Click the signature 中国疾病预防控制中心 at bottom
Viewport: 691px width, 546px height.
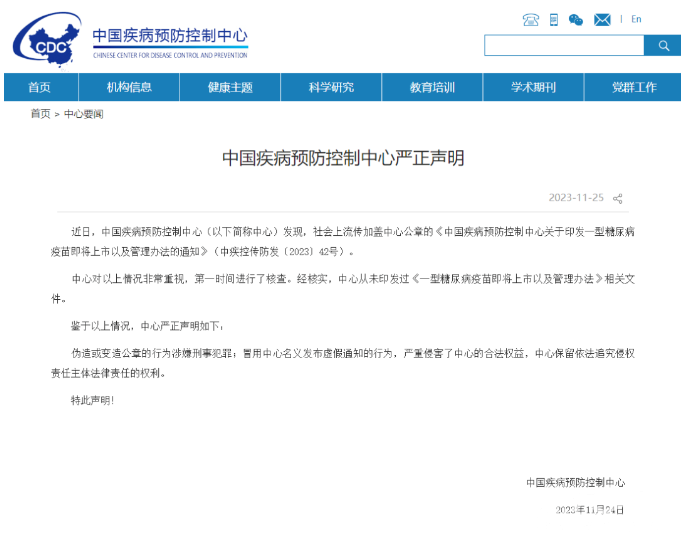coord(576,483)
